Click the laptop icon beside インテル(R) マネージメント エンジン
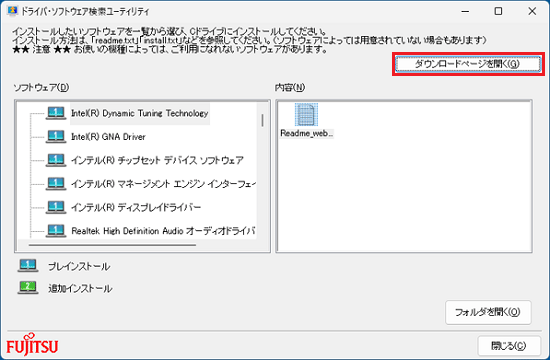The width and height of the screenshot is (550, 360). click(56, 184)
